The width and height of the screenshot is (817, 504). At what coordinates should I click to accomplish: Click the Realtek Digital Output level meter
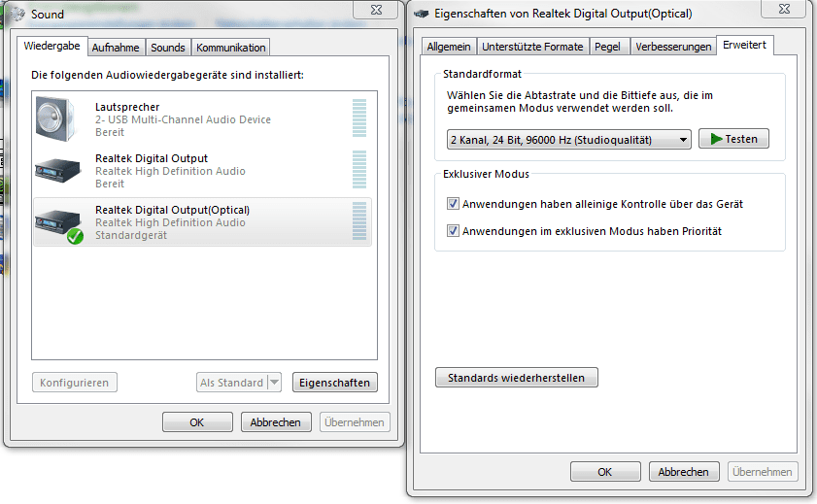pos(359,169)
